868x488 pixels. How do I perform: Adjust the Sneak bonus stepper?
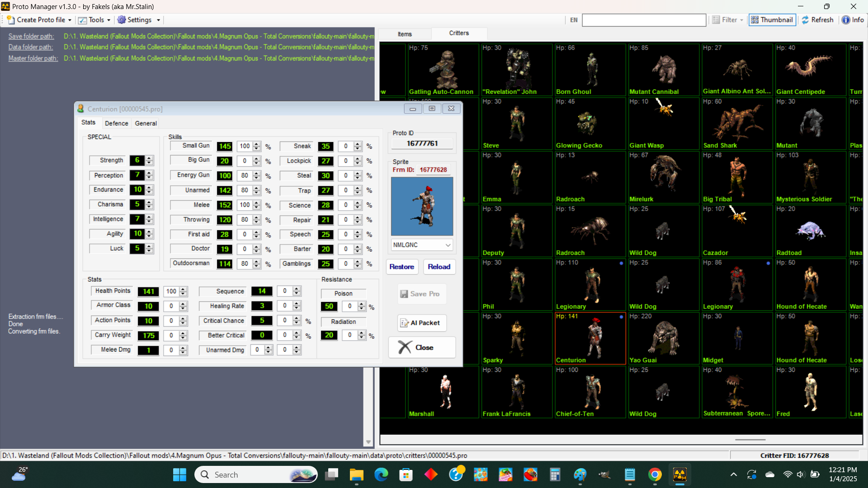[x=358, y=146]
